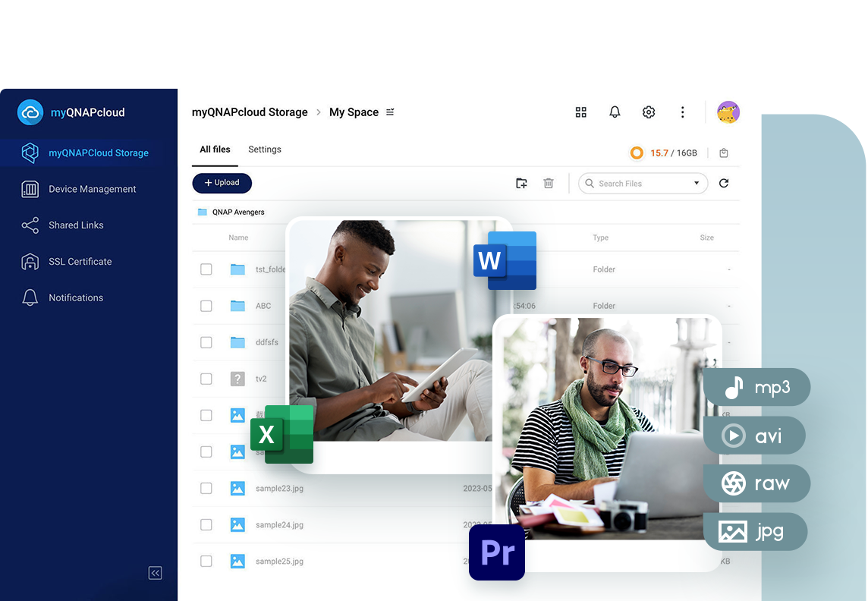
Task: Open the user profile avatar
Action: [x=728, y=112]
